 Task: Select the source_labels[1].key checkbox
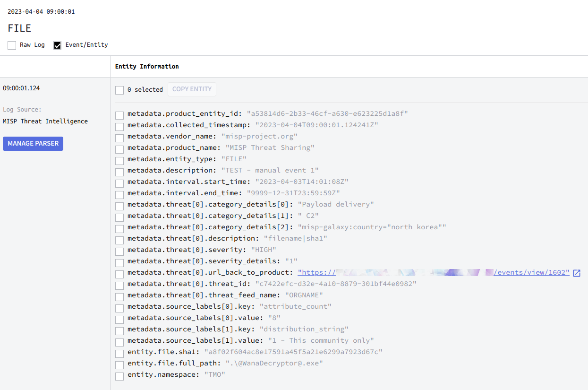pos(119,331)
